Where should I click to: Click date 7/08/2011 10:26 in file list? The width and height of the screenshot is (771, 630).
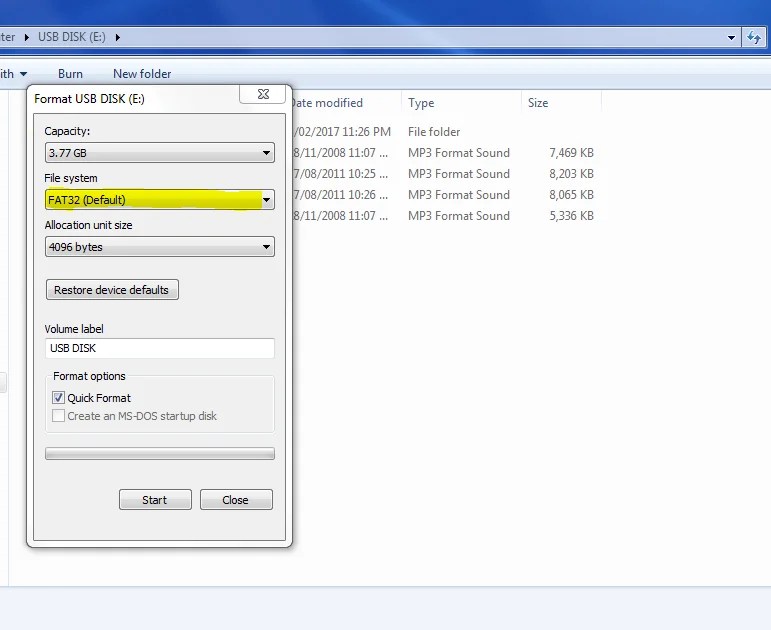(x=340, y=195)
